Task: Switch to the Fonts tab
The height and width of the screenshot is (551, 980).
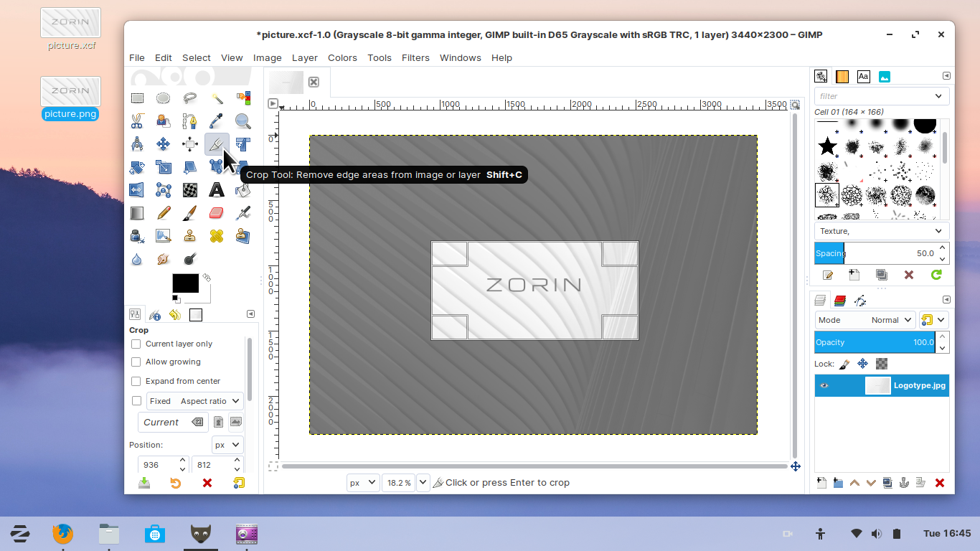Action: coord(864,76)
